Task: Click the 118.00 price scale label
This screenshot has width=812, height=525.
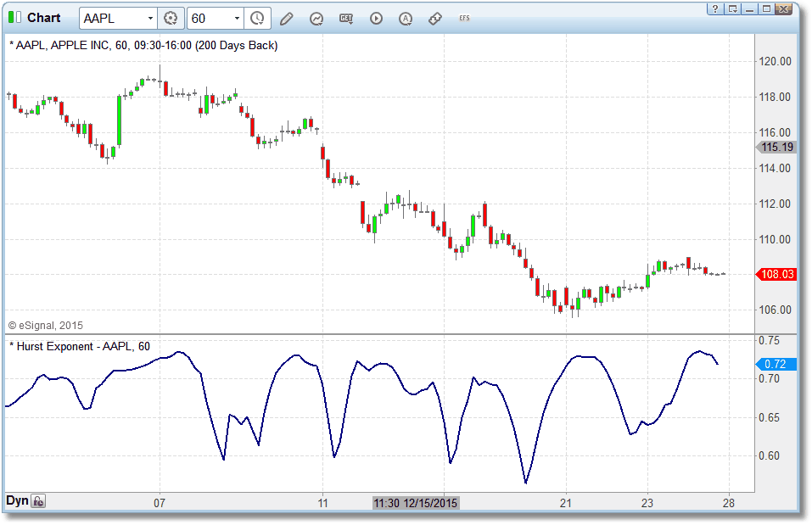Action: (776, 97)
